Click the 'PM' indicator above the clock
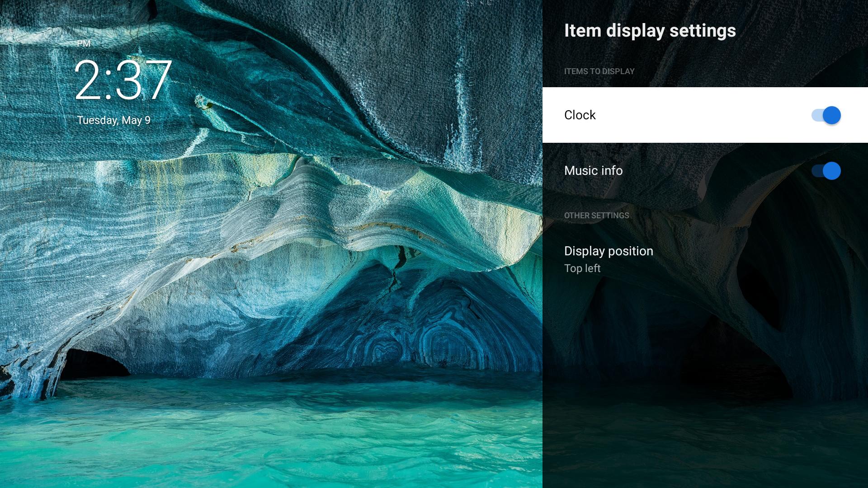 84,43
